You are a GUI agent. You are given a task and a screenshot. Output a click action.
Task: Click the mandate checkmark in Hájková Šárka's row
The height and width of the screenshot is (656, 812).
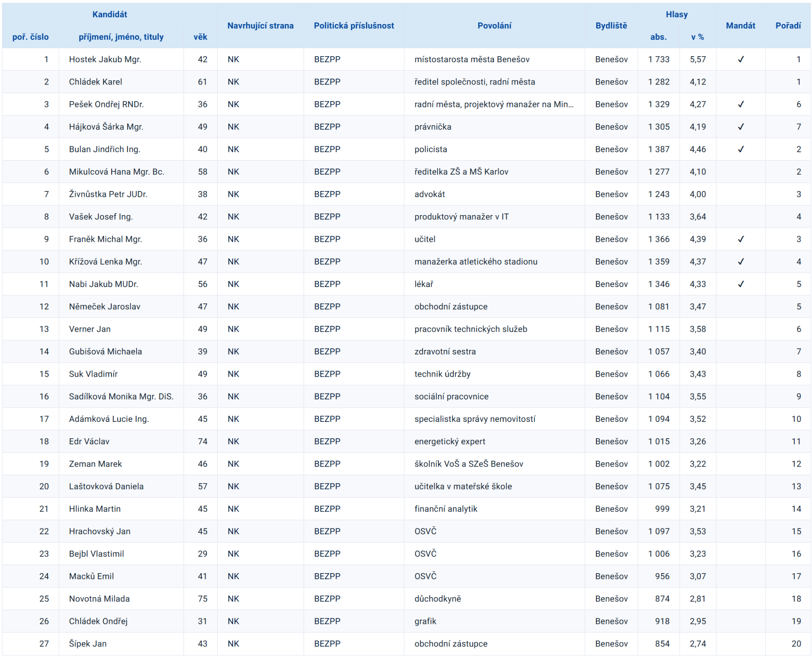pyautogui.click(x=740, y=127)
